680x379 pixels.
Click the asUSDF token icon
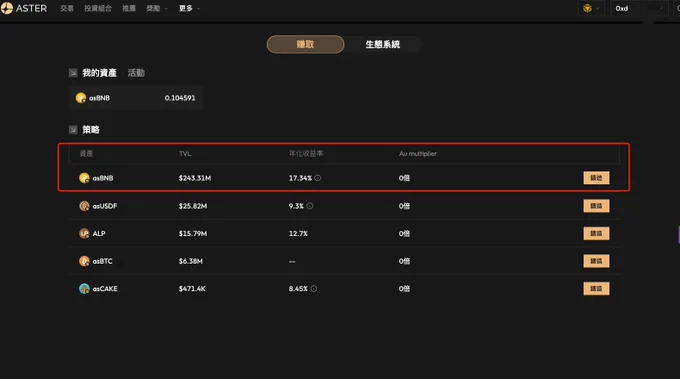[84, 206]
